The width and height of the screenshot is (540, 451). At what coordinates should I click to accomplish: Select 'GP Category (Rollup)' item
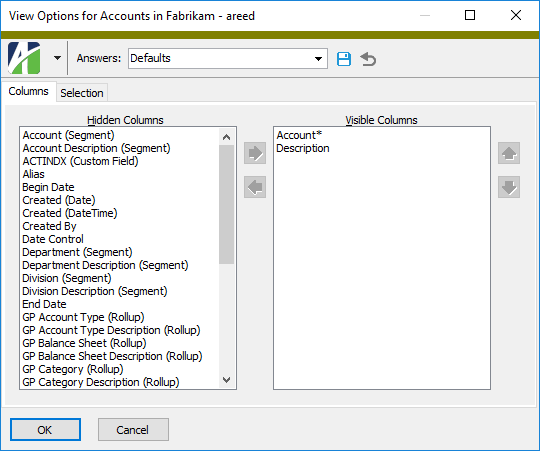[x=73, y=369]
